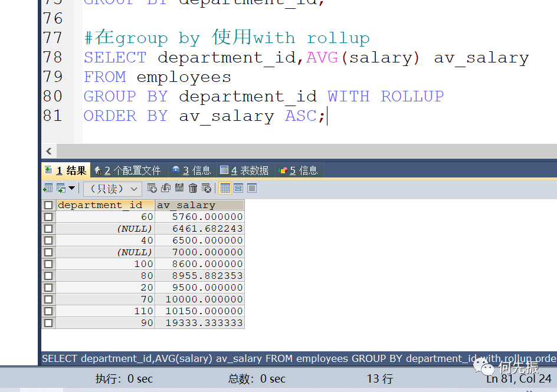Switch to form view mode icon
The width and height of the screenshot is (557, 392).
[238, 189]
